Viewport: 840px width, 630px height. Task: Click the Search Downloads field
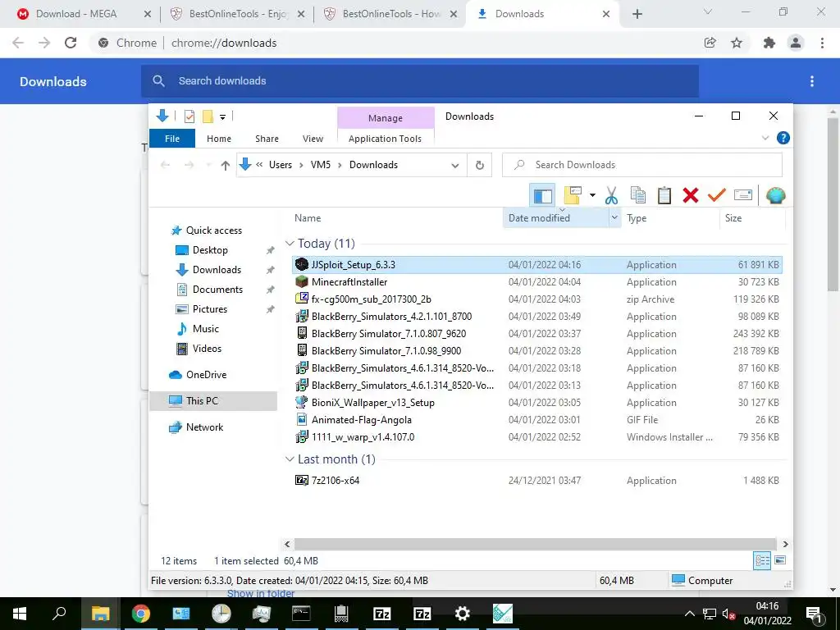point(641,165)
